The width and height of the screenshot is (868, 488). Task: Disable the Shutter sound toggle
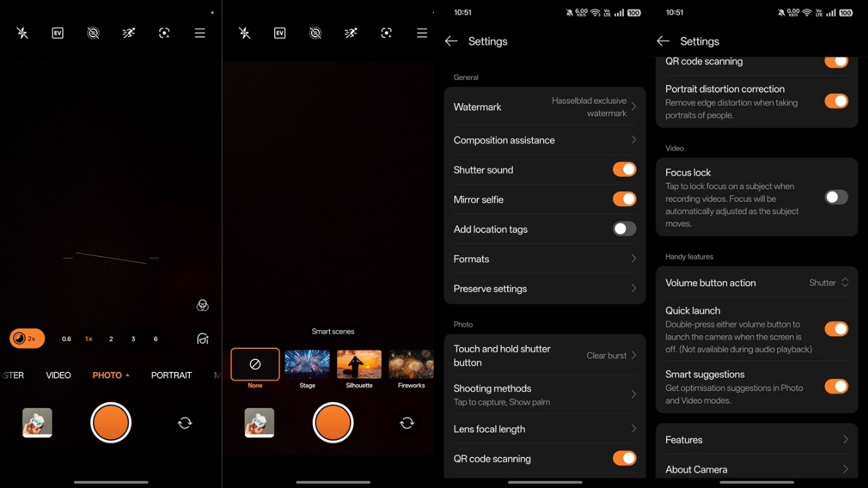click(x=624, y=169)
